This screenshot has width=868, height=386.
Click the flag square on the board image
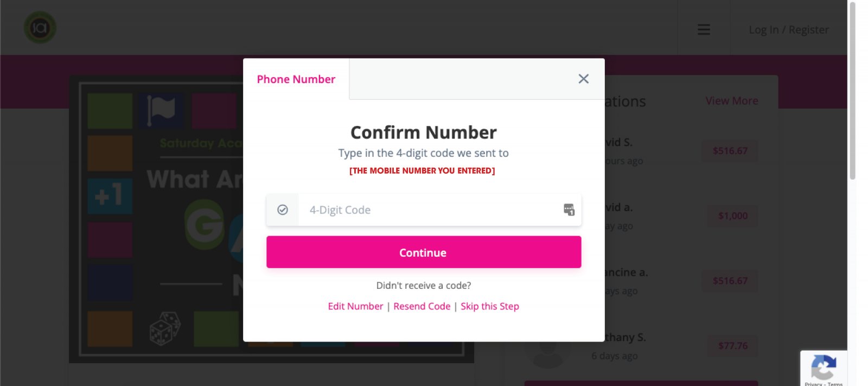161,110
